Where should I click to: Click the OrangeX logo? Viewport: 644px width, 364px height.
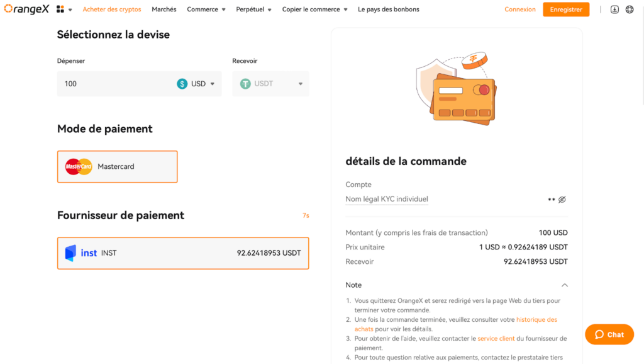pos(25,9)
